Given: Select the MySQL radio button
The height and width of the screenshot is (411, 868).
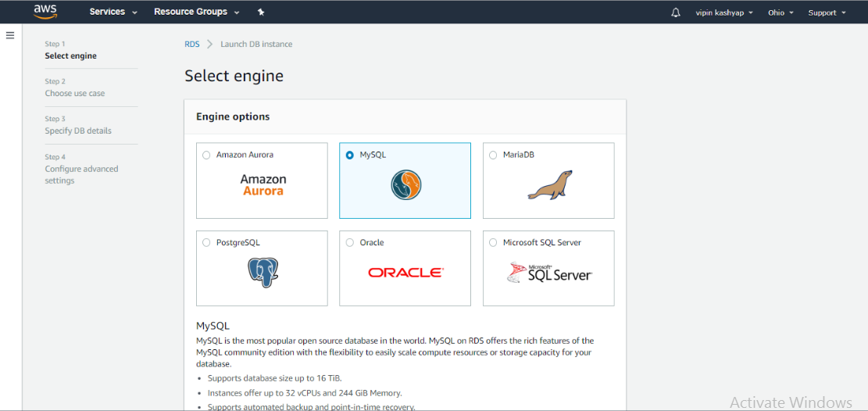Looking at the screenshot, I should [350, 155].
